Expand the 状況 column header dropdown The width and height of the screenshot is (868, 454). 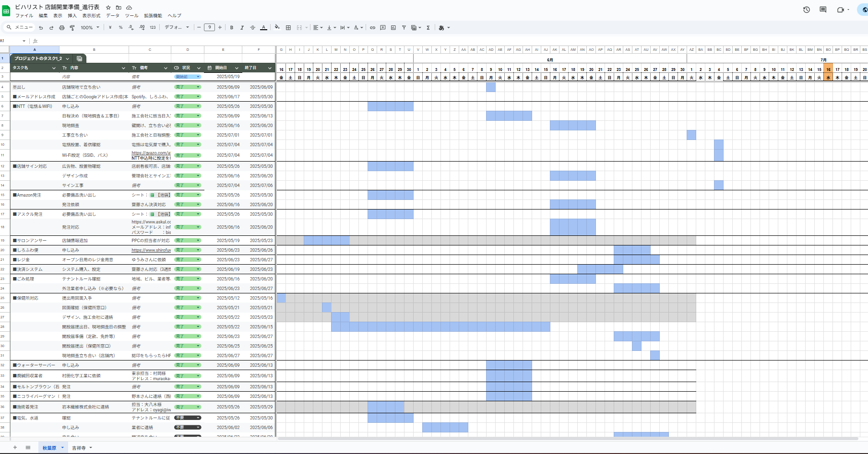[199, 68]
